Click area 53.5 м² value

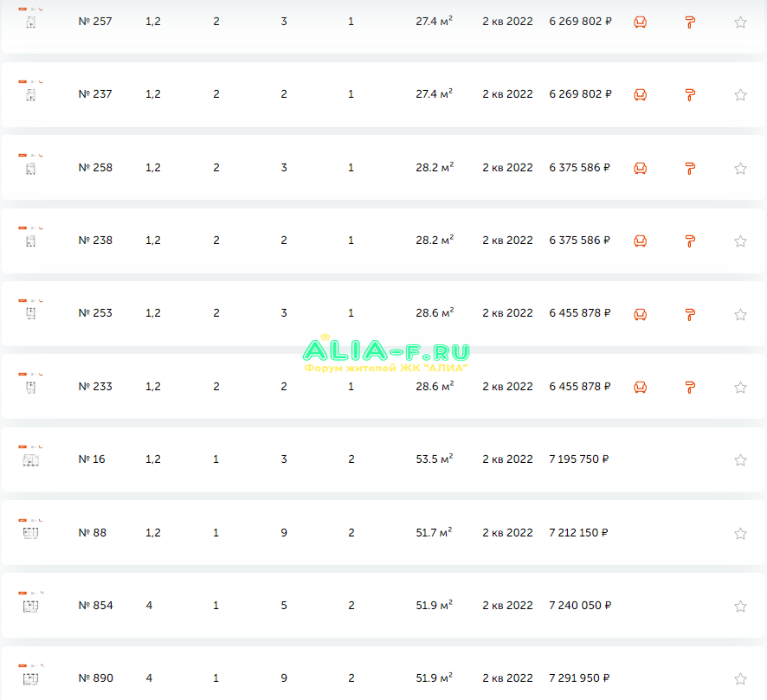coord(435,459)
